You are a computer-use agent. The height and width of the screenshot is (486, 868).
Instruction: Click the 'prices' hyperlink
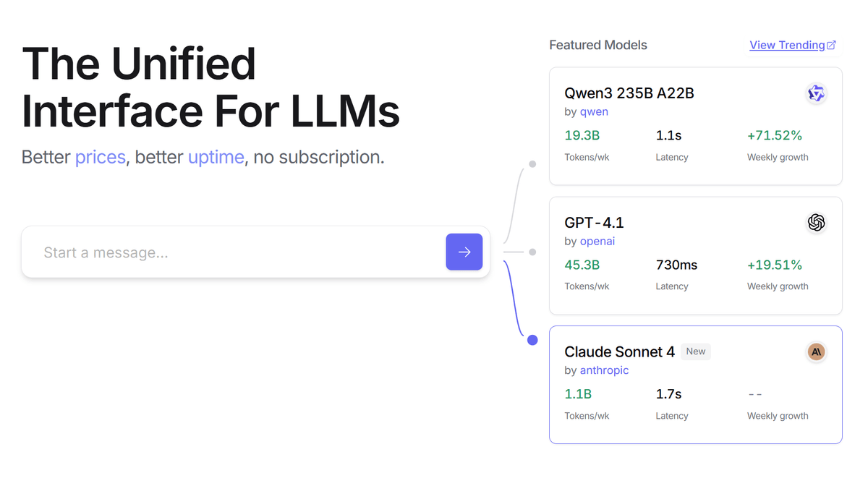(100, 157)
